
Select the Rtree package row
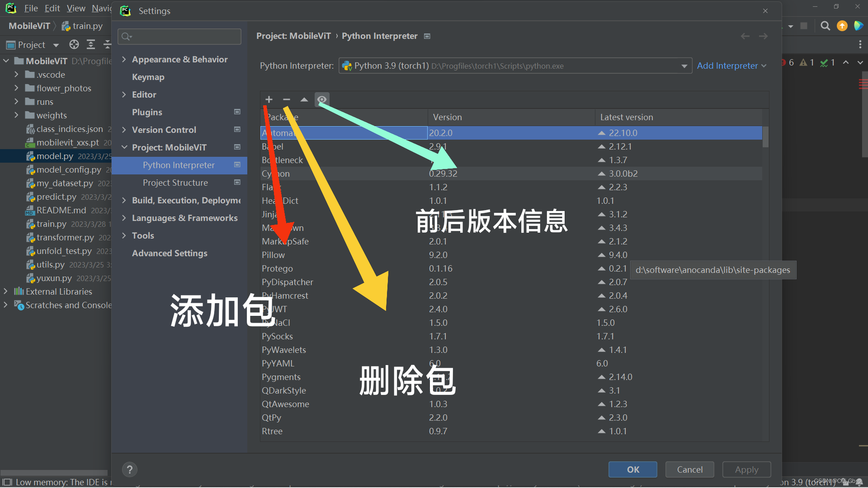(x=511, y=431)
